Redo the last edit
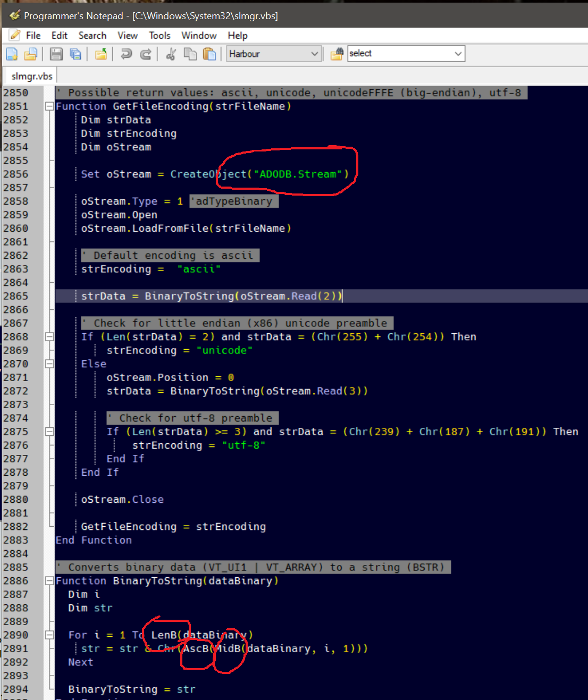The height and width of the screenshot is (700, 588). (145, 54)
